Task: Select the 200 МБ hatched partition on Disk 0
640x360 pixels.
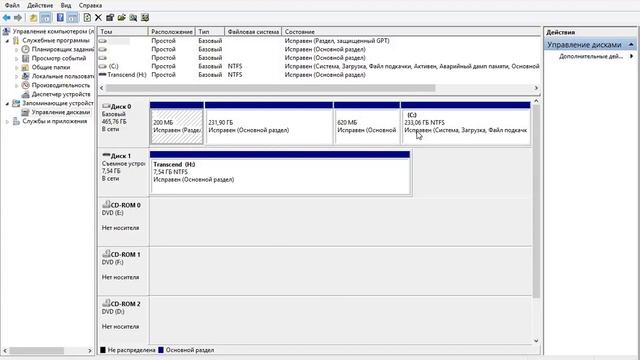Action: click(x=177, y=123)
